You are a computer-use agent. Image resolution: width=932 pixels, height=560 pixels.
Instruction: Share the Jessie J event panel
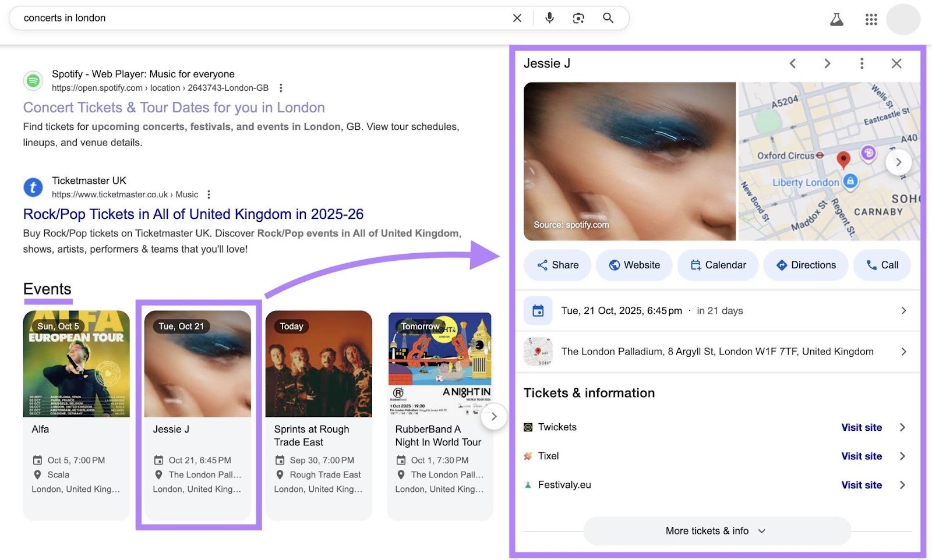pos(557,265)
